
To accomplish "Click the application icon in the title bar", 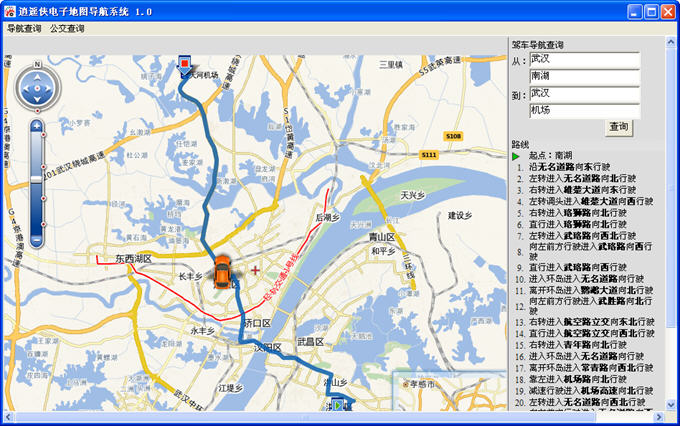I will click(10, 12).
